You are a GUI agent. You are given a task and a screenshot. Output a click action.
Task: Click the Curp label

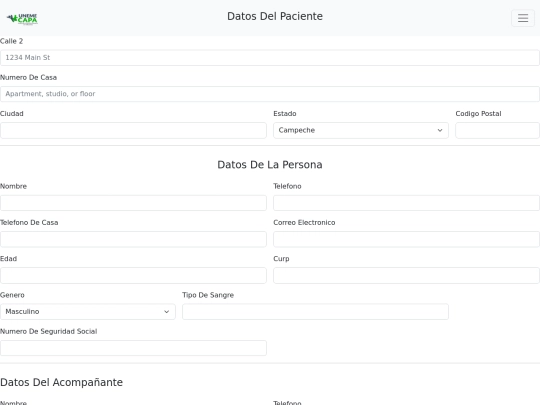click(x=281, y=259)
